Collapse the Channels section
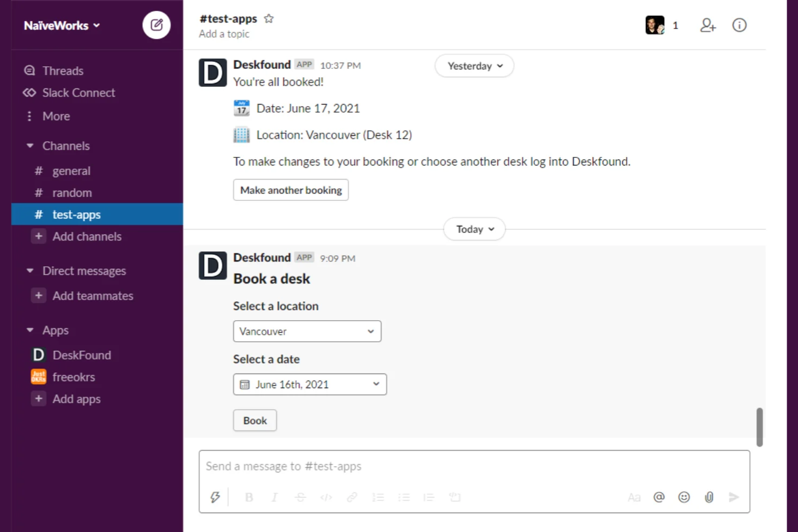The width and height of the screenshot is (798, 532). (x=30, y=146)
